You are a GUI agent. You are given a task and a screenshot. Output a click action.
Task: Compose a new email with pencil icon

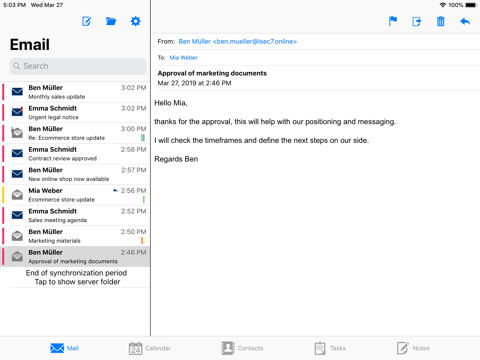click(x=86, y=22)
